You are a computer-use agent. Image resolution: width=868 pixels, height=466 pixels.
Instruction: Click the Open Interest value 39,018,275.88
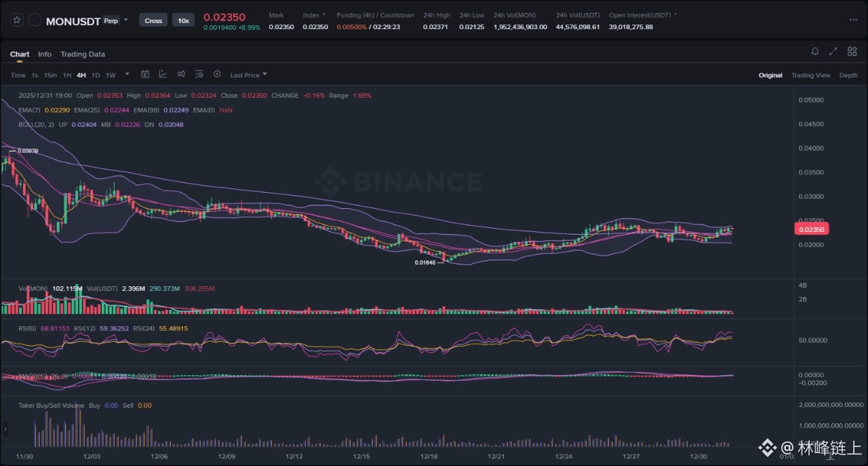tap(631, 27)
